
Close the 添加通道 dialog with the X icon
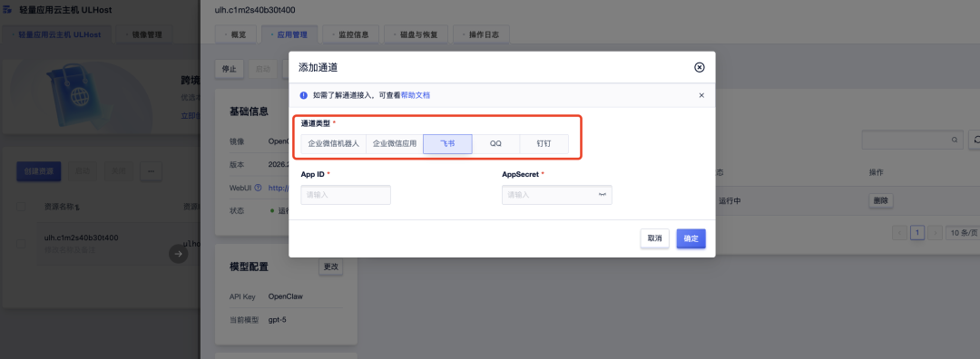[x=700, y=67]
